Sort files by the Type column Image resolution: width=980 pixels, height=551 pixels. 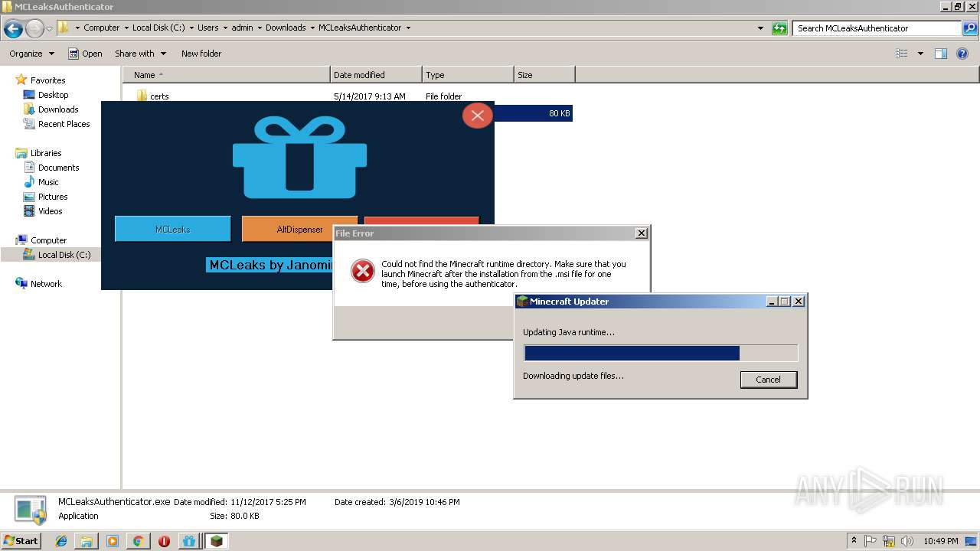point(468,75)
